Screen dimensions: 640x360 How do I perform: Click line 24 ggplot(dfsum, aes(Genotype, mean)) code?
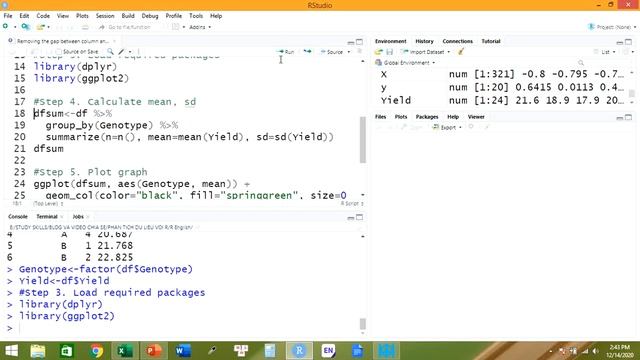(x=142, y=184)
